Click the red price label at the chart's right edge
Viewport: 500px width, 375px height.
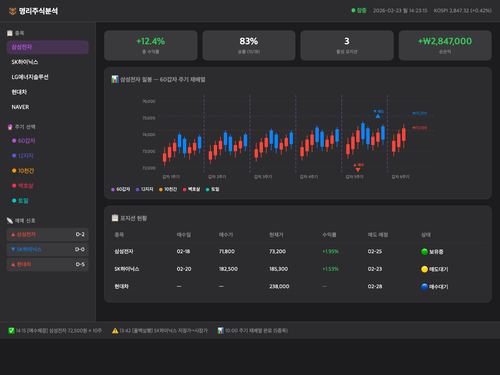tap(420, 128)
